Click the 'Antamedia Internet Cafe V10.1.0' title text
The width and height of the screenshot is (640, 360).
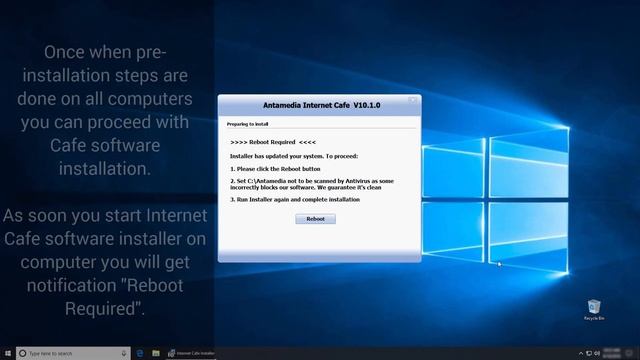[x=322, y=105]
